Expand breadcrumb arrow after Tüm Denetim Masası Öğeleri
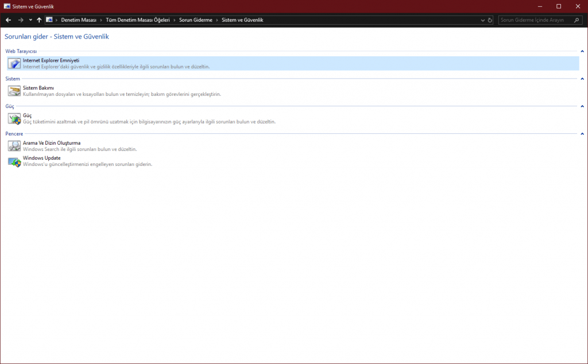 coord(175,20)
